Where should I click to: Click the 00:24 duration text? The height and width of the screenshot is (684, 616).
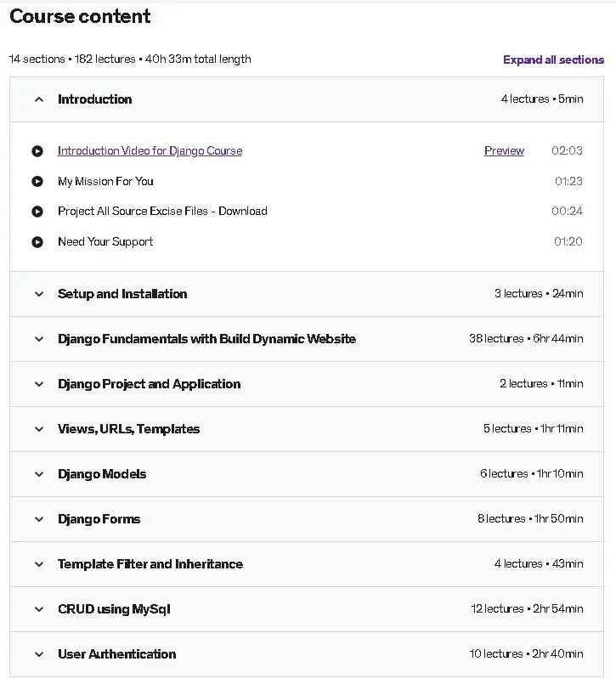point(567,211)
